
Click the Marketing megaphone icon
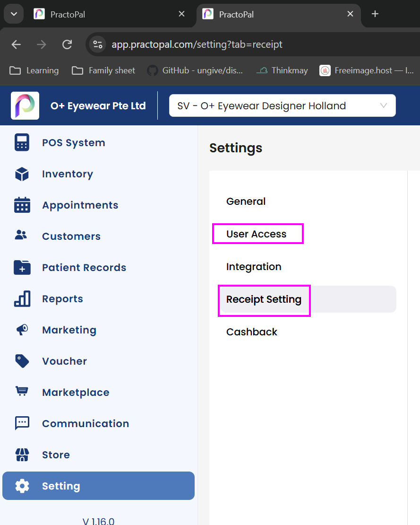[22, 330]
